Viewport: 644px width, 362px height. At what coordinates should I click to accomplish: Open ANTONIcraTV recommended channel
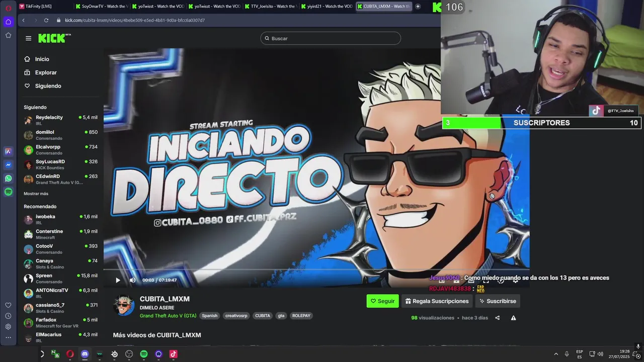pos(60,293)
